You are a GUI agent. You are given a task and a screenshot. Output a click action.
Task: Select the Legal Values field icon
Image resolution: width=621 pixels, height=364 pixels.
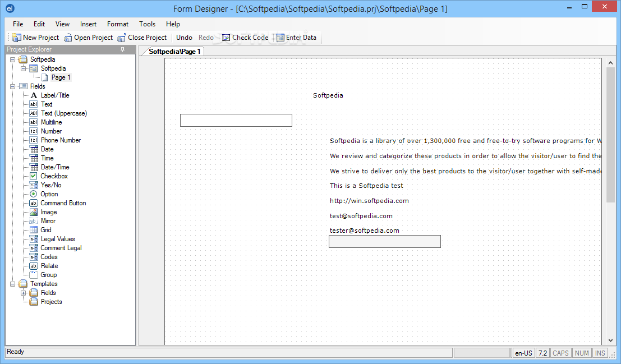34,239
